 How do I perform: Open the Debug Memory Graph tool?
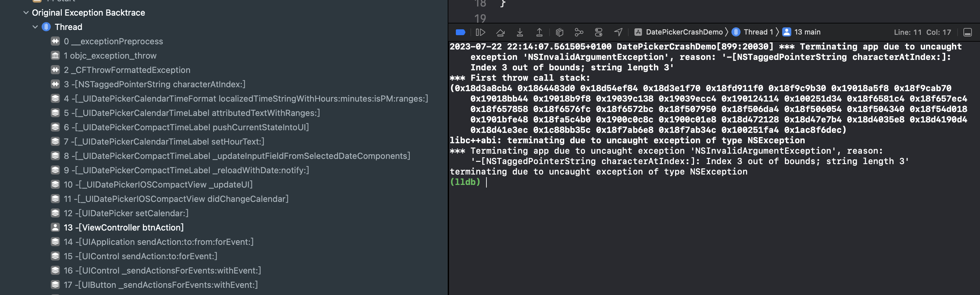578,32
